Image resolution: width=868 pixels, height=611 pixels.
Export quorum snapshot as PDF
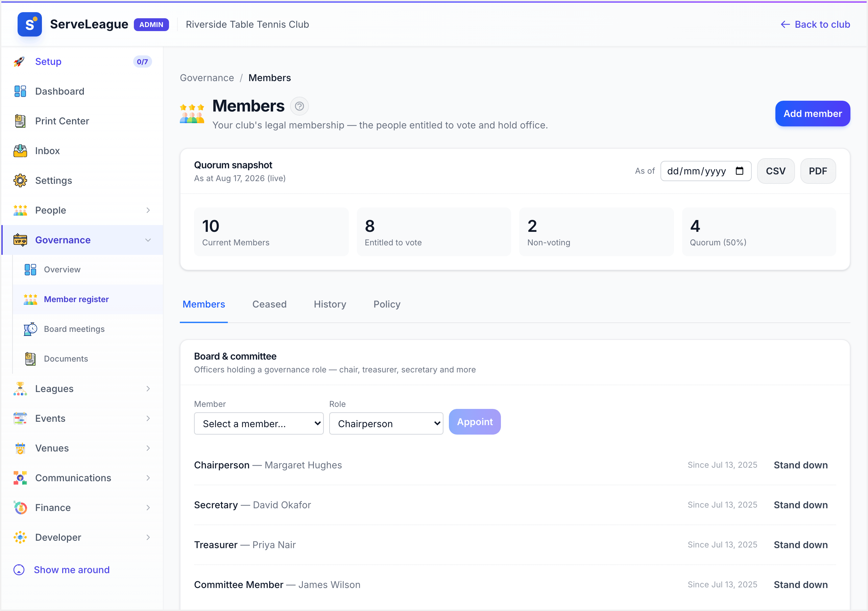[818, 171]
